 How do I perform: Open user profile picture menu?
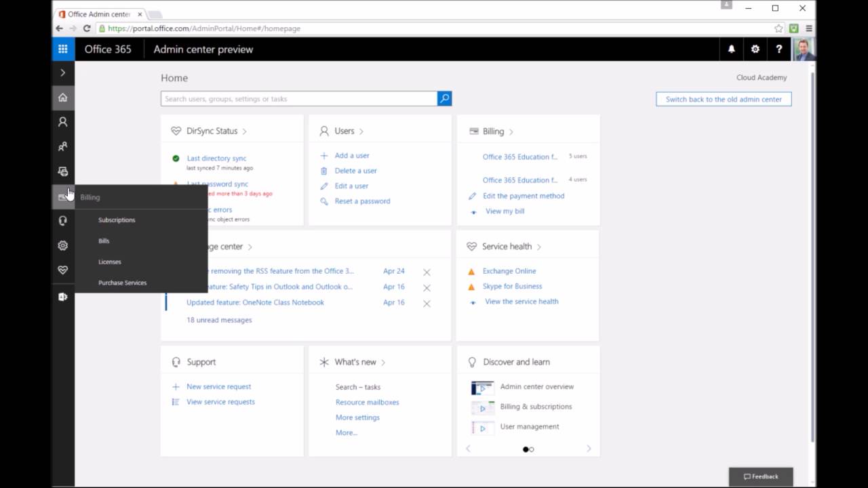pos(804,49)
